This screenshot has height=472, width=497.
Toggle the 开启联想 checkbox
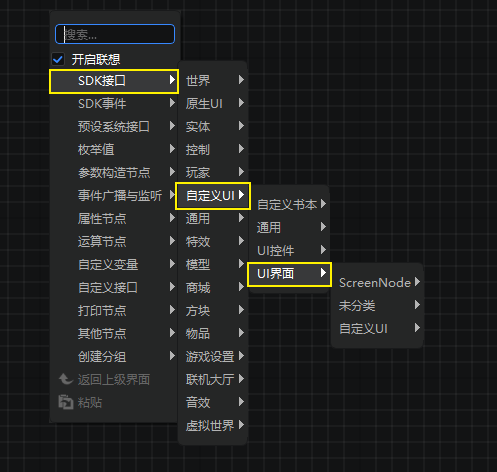click(58, 60)
